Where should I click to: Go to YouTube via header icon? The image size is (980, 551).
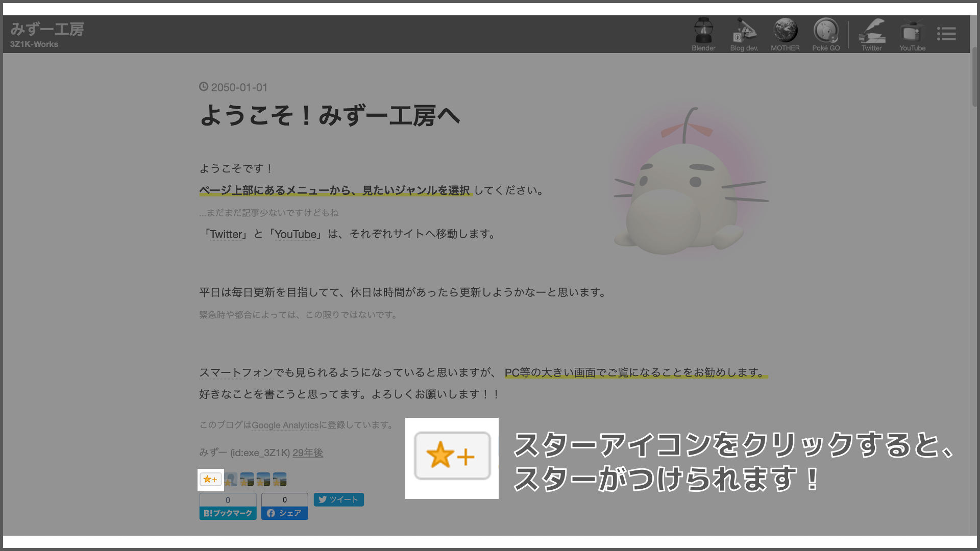tap(912, 34)
